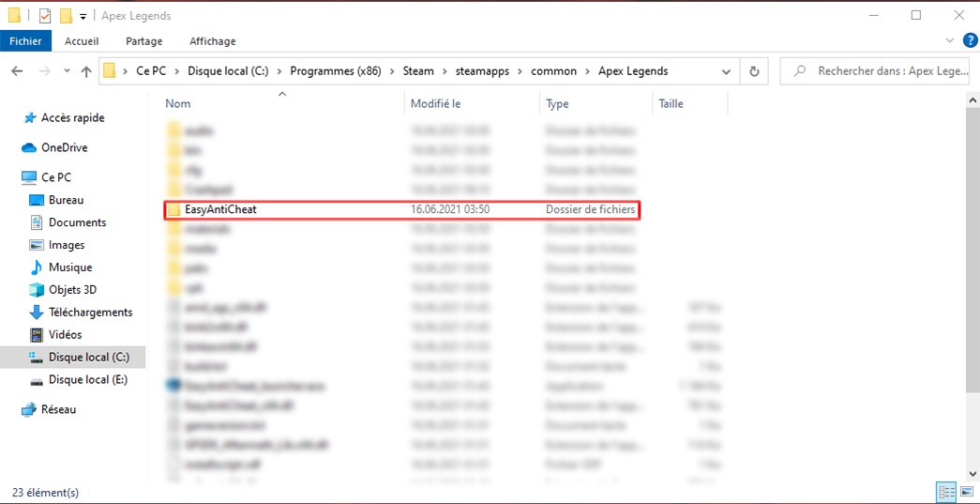Click the Réseau network icon
The width and height of the screenshot is (980, 504).
click(29, 410)
